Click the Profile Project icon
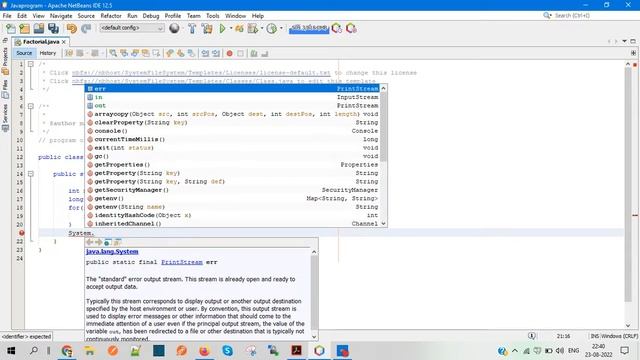The image size is (640, 360). (253, 29)
